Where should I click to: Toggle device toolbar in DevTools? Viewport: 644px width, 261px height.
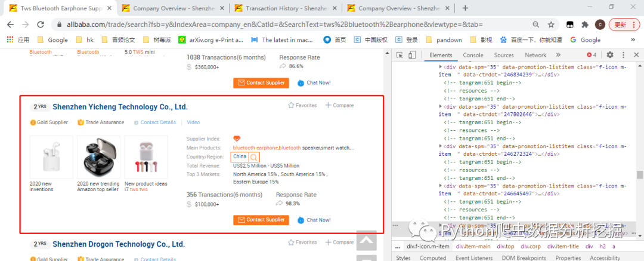coord(413,55)
